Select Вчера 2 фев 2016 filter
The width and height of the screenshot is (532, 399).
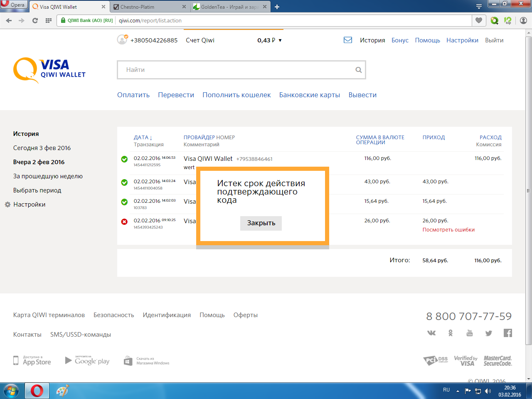39,162
